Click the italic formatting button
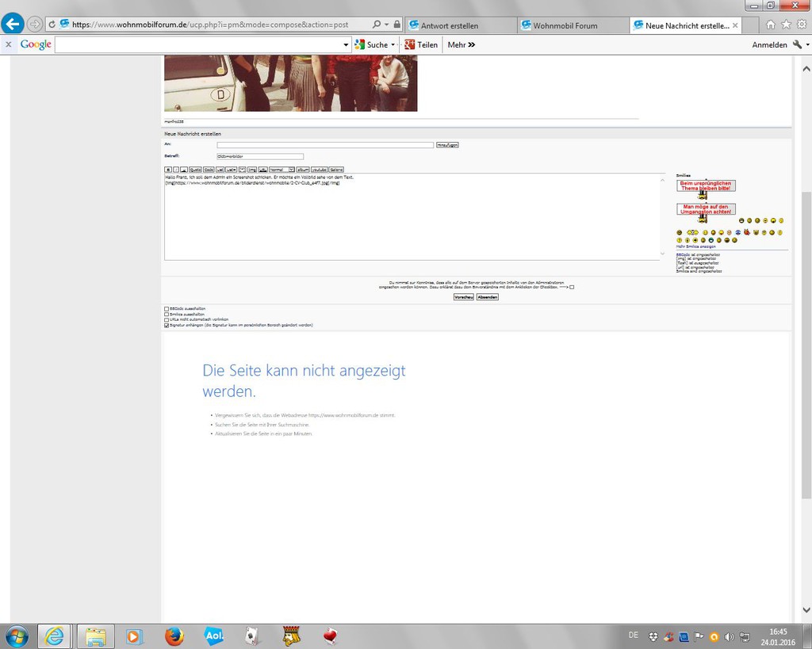812x649 pixels. [176, 170]
